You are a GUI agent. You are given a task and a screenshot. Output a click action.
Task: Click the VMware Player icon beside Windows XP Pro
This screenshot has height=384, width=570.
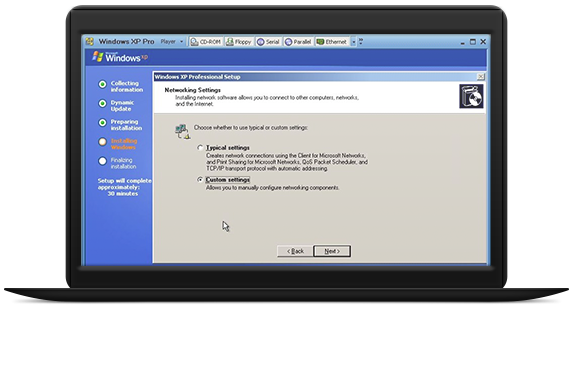pos(89,41)
